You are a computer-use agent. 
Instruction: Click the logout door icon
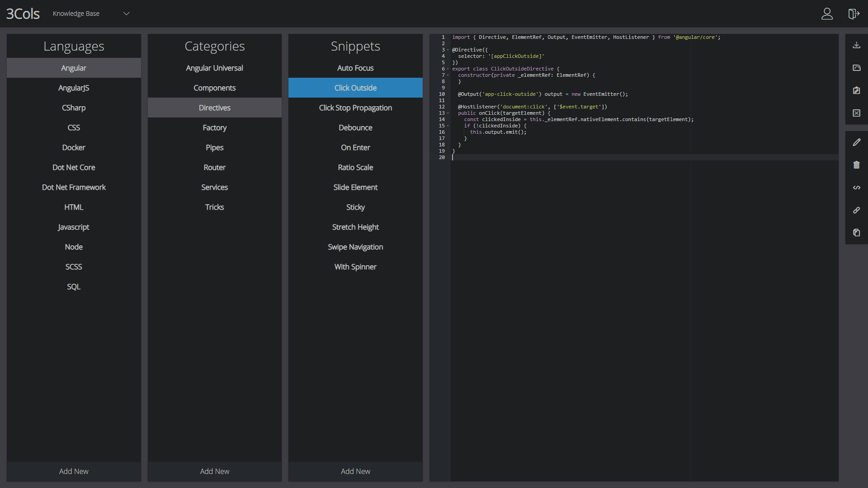click(853, 14)
